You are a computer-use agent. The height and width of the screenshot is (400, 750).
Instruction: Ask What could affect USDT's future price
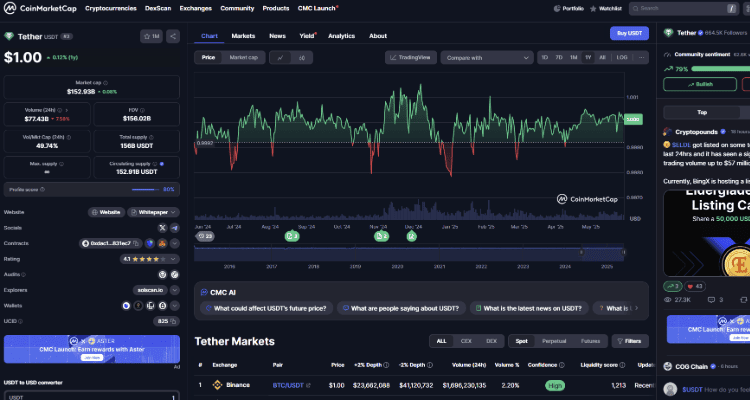tap(266, 309)
